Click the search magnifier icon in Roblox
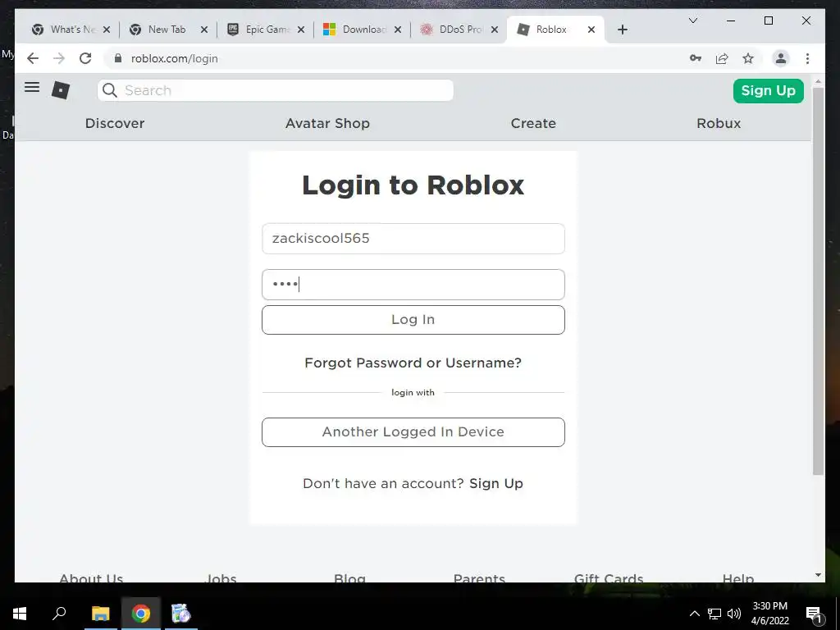 (x=110, y=90)
